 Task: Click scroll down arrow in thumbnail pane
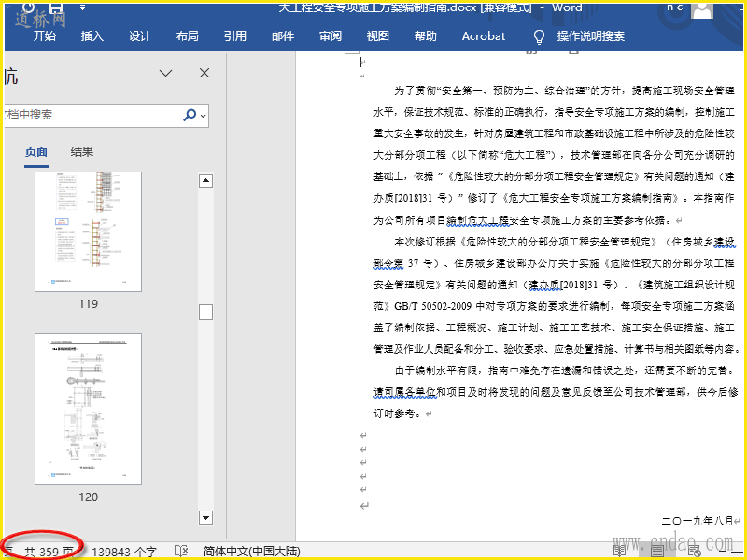(x=206, y=516)
